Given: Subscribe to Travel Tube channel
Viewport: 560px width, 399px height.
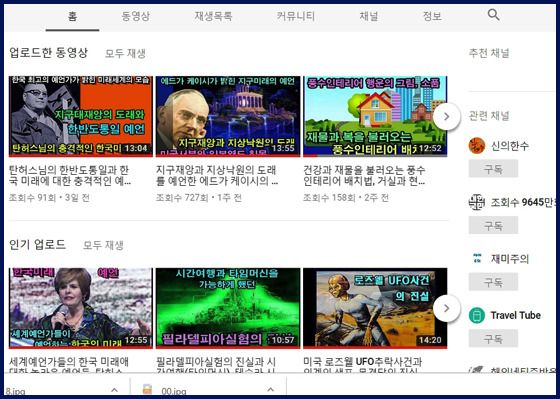Looking at the screenshot, I should pyautogui.click(x=493, y=338).
